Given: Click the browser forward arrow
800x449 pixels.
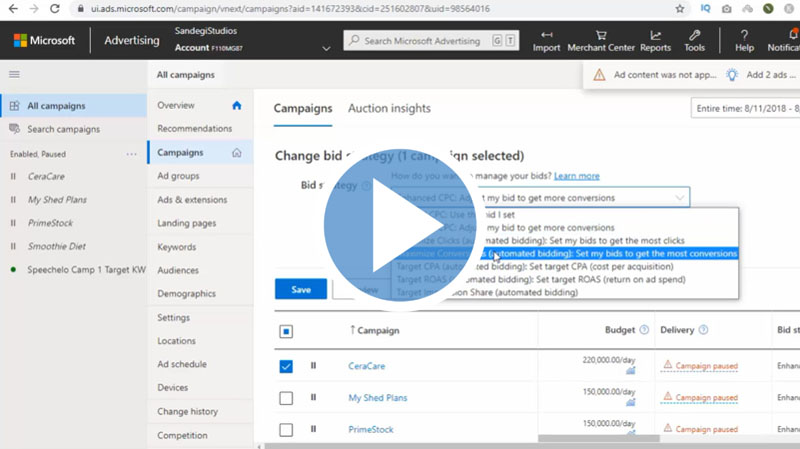Looking at the screenshot, I should tap(34, 9).
